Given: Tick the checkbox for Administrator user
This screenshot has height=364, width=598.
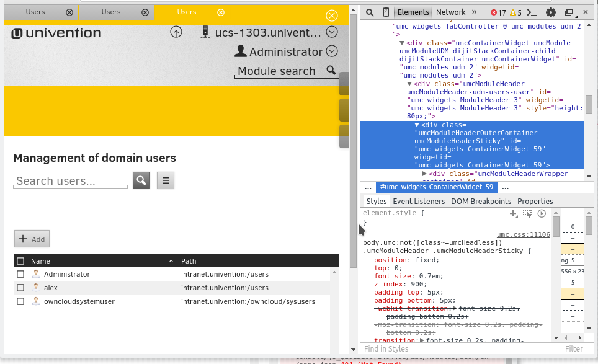Looking at the screenshot, I should [x=20, y=274].
